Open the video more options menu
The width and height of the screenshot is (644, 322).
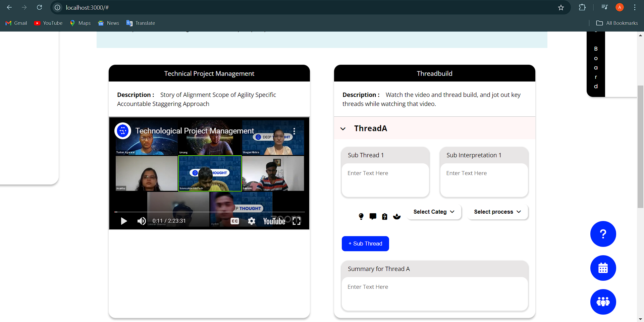pos(294,131)
